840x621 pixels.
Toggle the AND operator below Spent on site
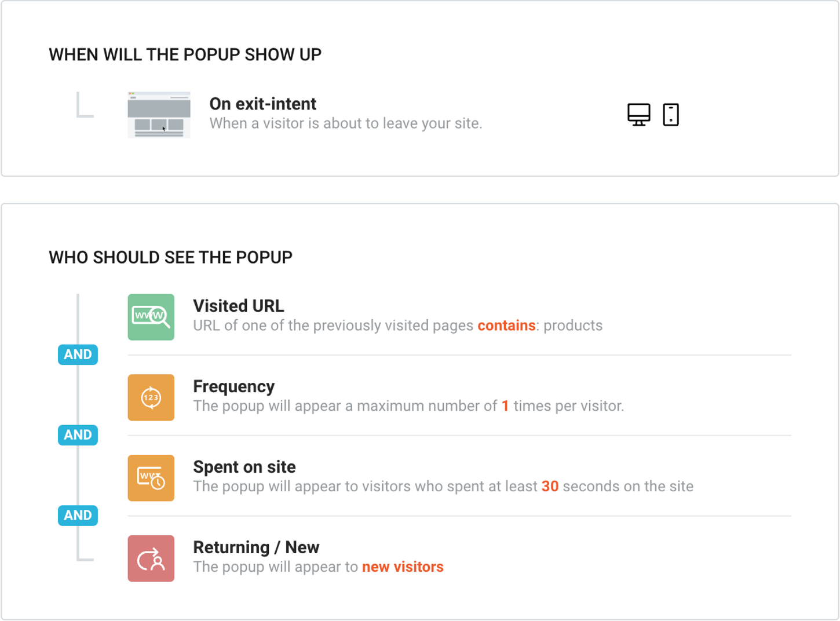point(78,516)
